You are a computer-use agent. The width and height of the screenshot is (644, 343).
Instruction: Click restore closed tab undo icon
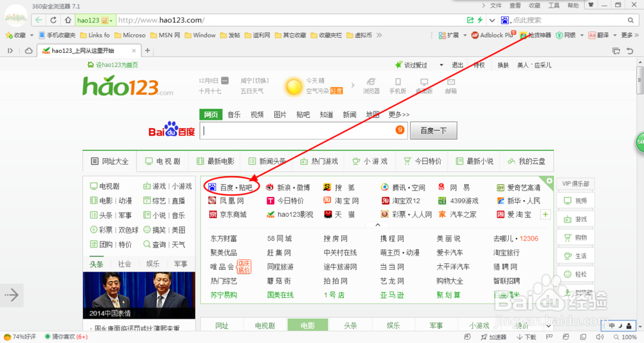click(630, 51)
